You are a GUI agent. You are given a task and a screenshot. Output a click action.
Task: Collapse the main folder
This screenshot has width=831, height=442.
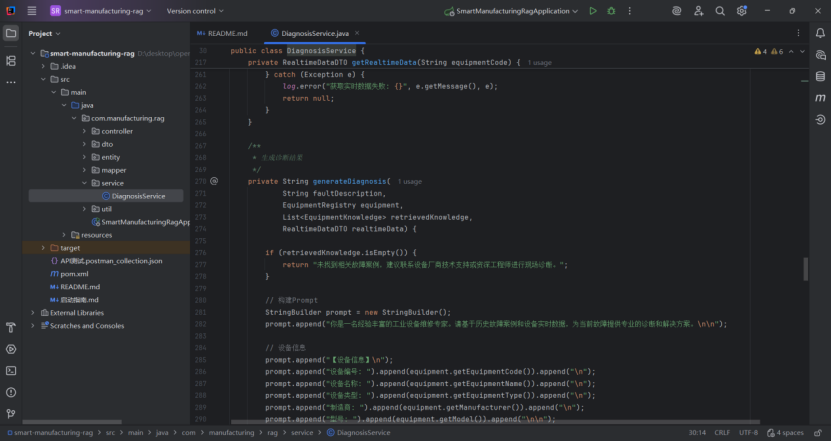click(54, 92)
